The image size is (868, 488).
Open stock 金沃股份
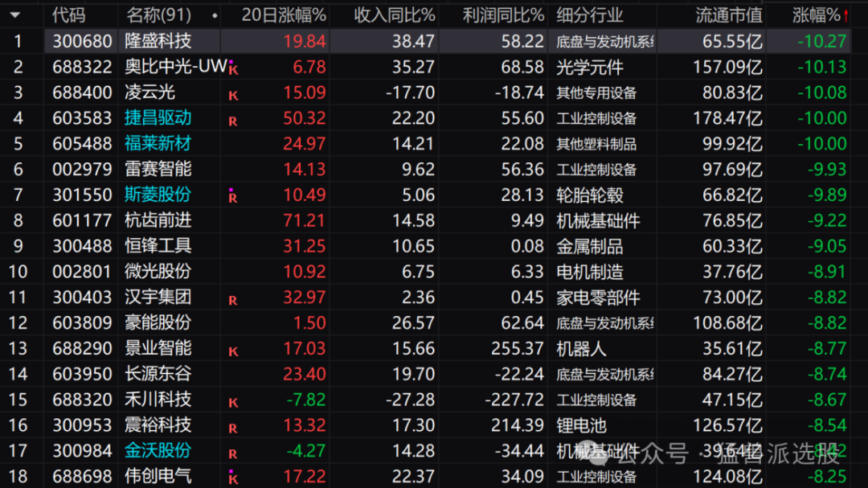tap(158, 450)
